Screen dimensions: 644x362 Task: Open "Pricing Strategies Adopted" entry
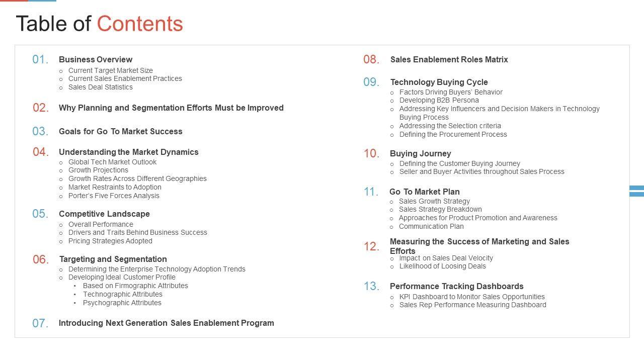[110, 241]
